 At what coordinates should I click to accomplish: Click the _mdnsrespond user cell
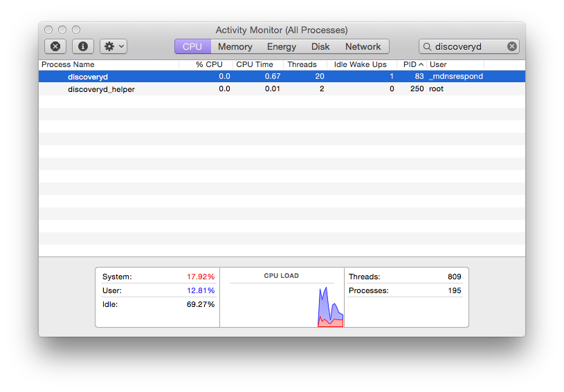(x=456, y=77)
